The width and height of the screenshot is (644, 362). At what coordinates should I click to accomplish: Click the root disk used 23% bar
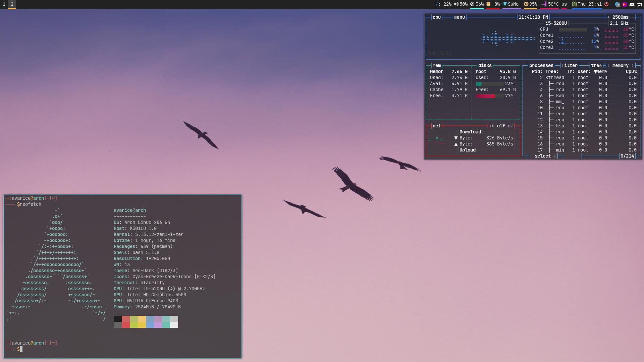489,84
